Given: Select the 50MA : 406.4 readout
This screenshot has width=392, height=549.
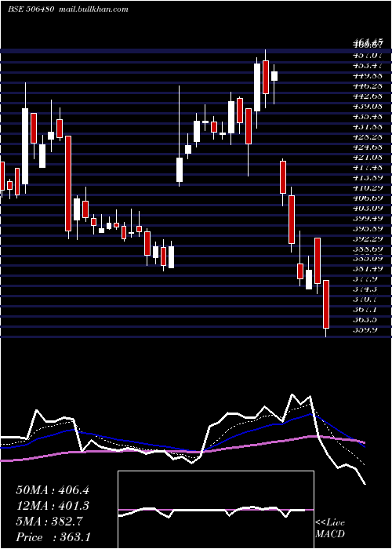Looking at the screenshot, I should coord(53,490).
